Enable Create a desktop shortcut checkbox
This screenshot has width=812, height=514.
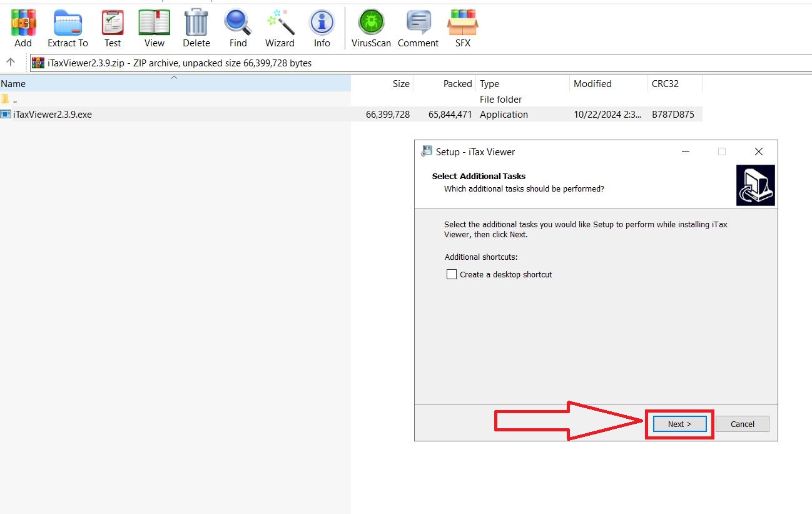tap(452, 274)
